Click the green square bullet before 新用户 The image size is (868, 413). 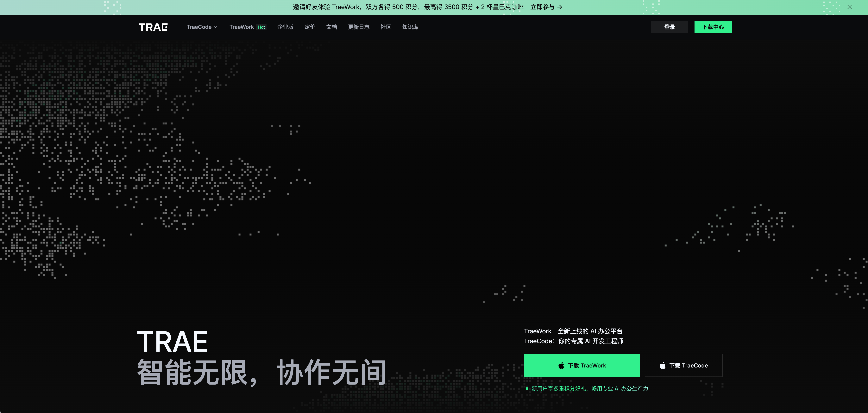[x=527, y=388]
